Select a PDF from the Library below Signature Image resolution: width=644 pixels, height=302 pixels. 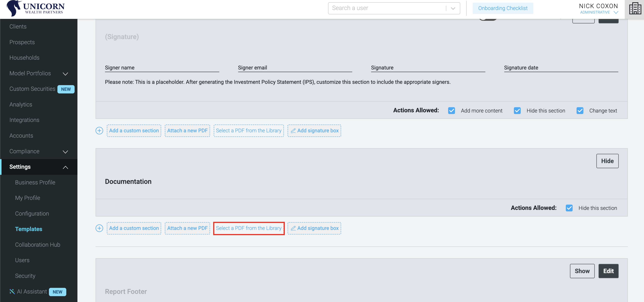[249, 131]
